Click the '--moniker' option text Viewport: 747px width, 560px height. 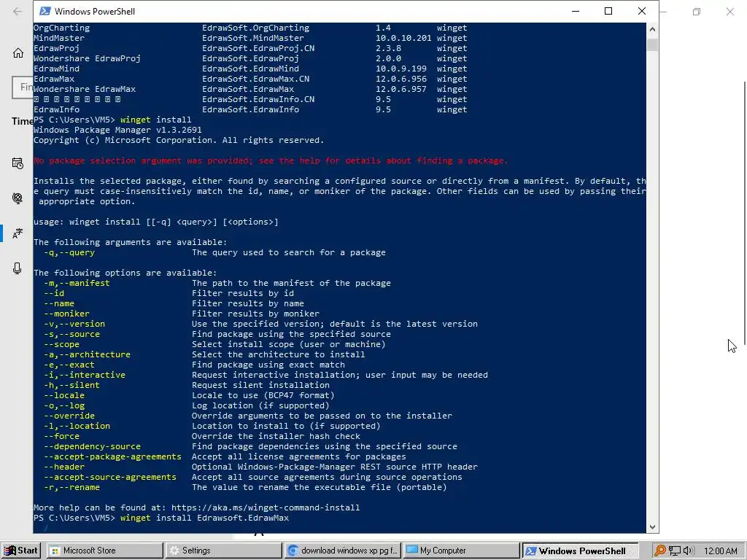point(66,314)
